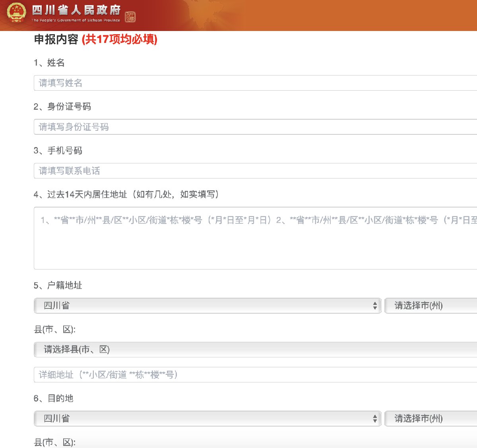Click the 申报内容 section heading
Image resolution: width=477 pixels, height=448 pixels.
[56, 39]
